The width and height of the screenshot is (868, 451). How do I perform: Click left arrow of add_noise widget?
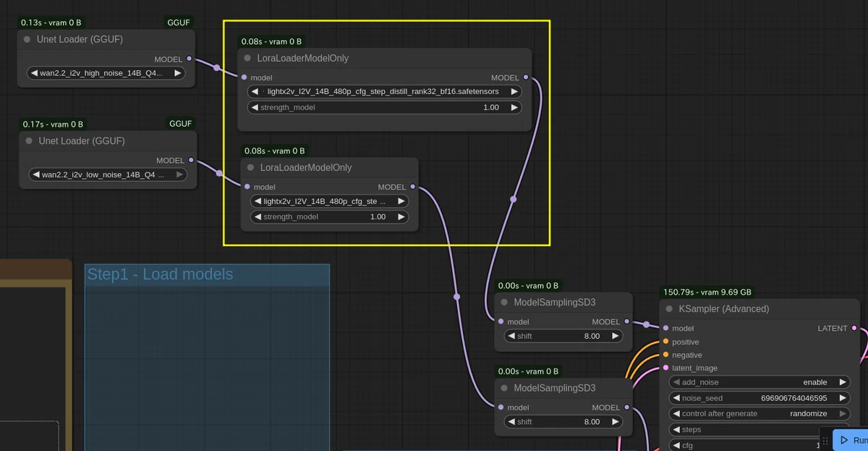[676, 382]
